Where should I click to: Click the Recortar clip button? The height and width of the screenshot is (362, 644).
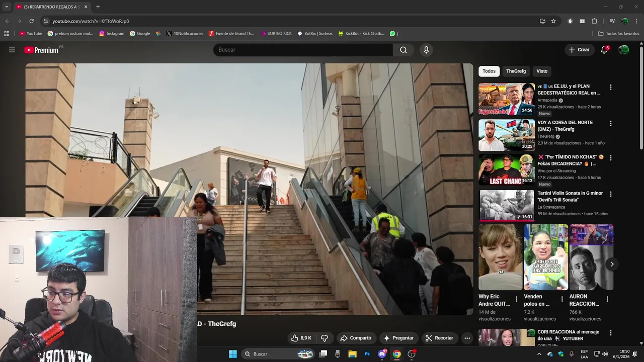click(439, 338)
